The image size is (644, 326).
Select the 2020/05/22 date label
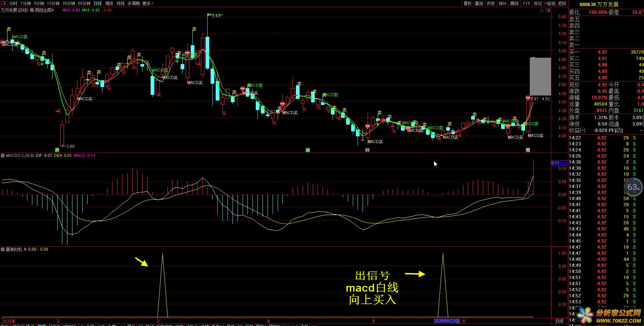click(447, 321)
